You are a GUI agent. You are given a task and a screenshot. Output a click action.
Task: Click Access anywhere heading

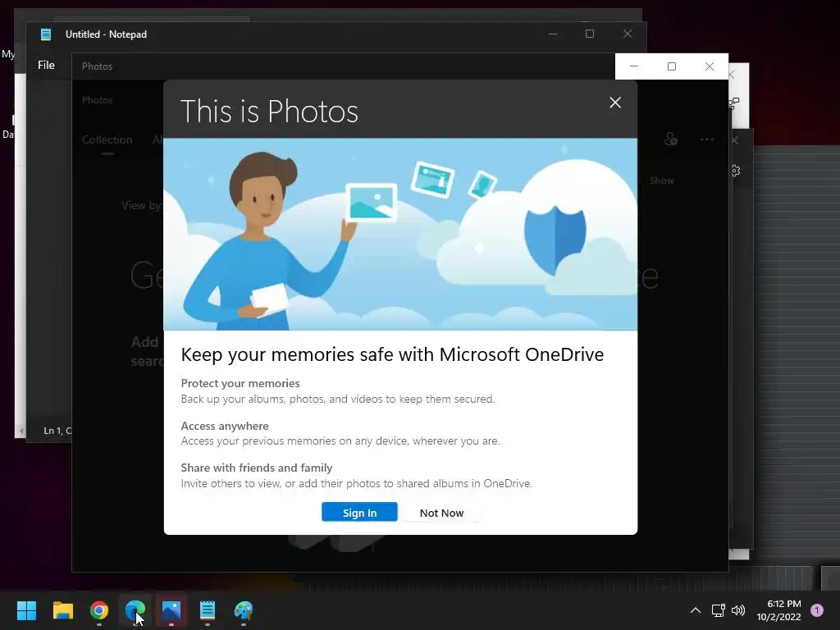click(225, 426)
